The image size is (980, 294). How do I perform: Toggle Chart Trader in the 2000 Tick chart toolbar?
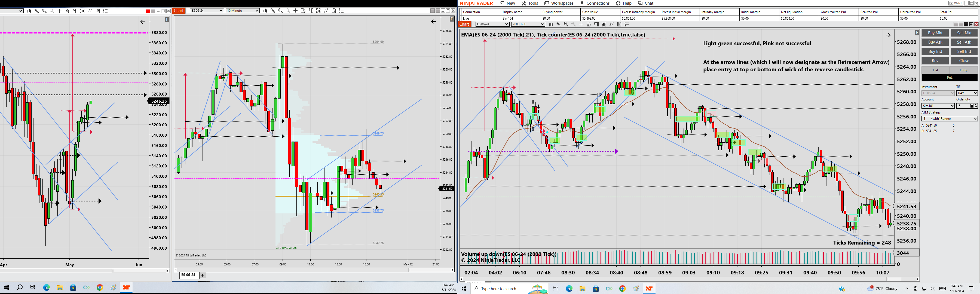596,24
